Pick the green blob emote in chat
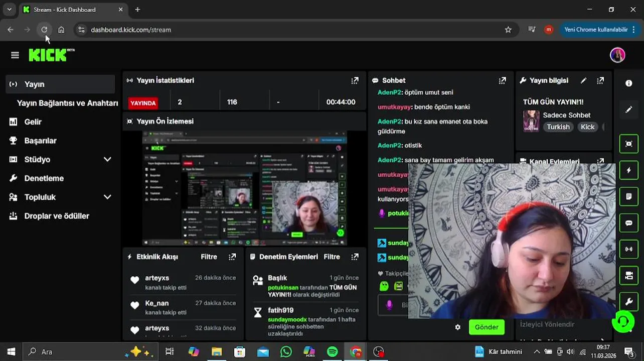Image resolution: width=644 pixels, height=361 pixels. 384,286
